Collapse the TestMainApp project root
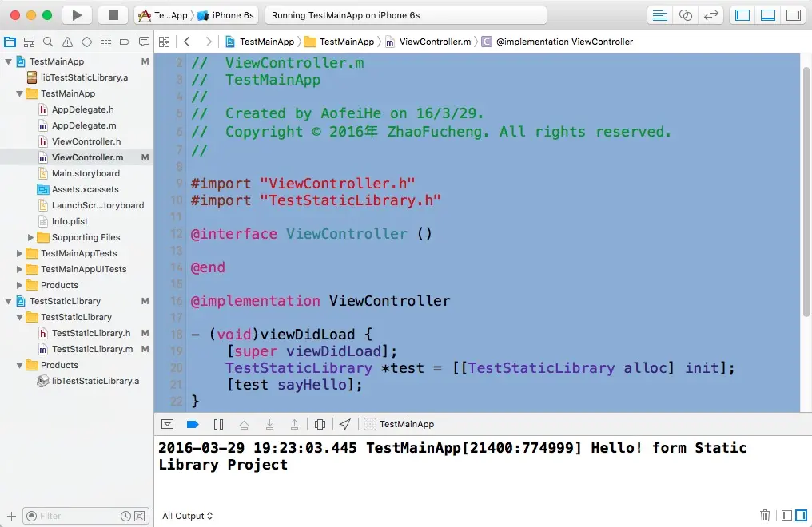812x527 pixels. [8, 61]
